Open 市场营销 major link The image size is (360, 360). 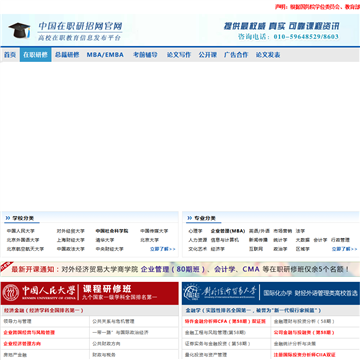pos(283,231)
